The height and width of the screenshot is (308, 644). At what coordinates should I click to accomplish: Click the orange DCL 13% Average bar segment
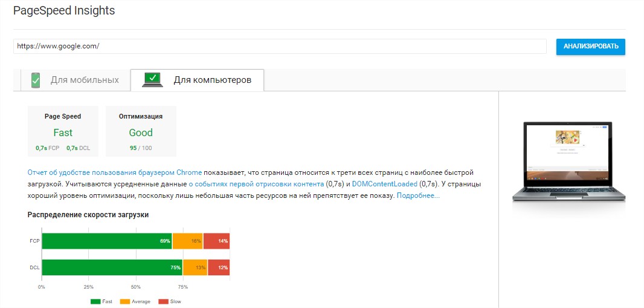coord(195,267)
